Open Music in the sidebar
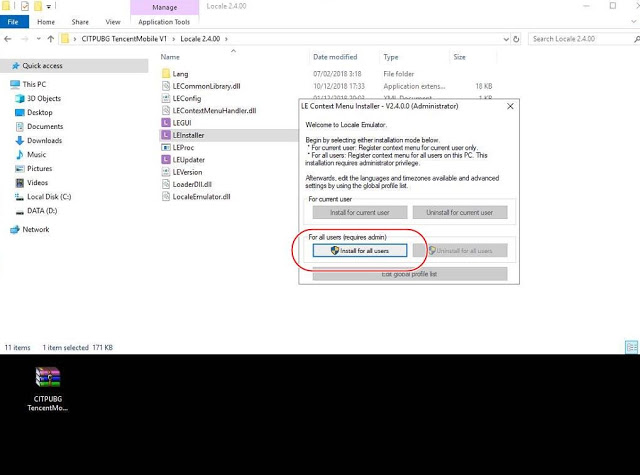This screenshot has height=475, width=640. coord(36,155)
